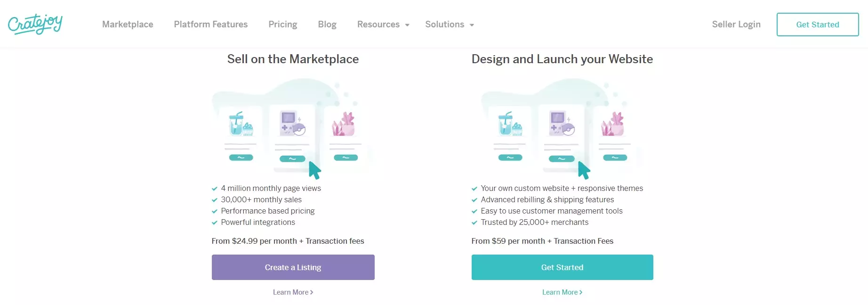Screen dimensions: 868x305
Task: Click checkmark beside 'Trusted by 25,000+ merchants'
Action: [x=474, y=223]
